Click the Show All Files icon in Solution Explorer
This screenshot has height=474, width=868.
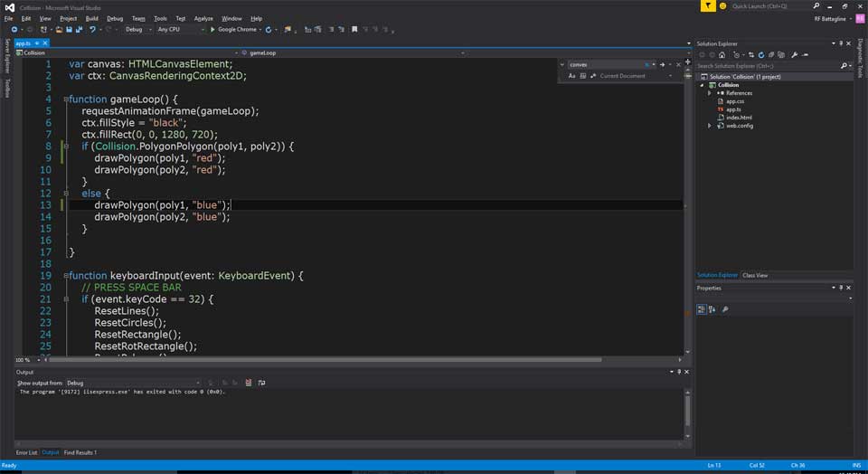pyautogui.click(x=781, y=55)
